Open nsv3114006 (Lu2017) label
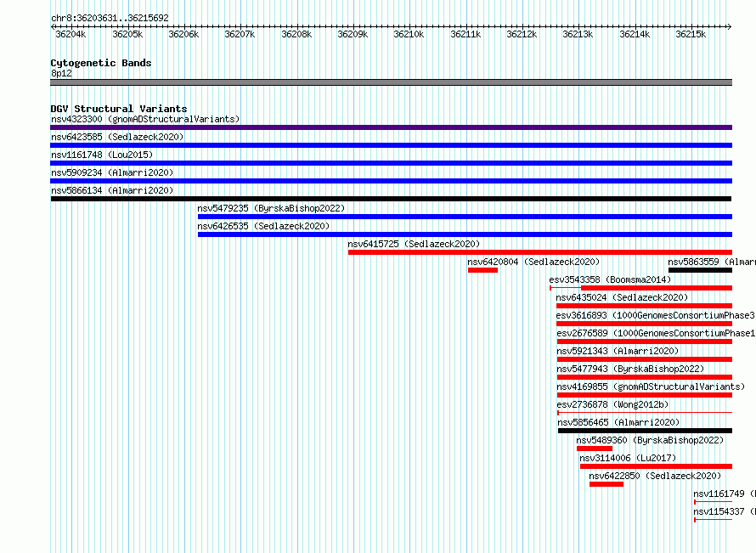 pos(628,458)
